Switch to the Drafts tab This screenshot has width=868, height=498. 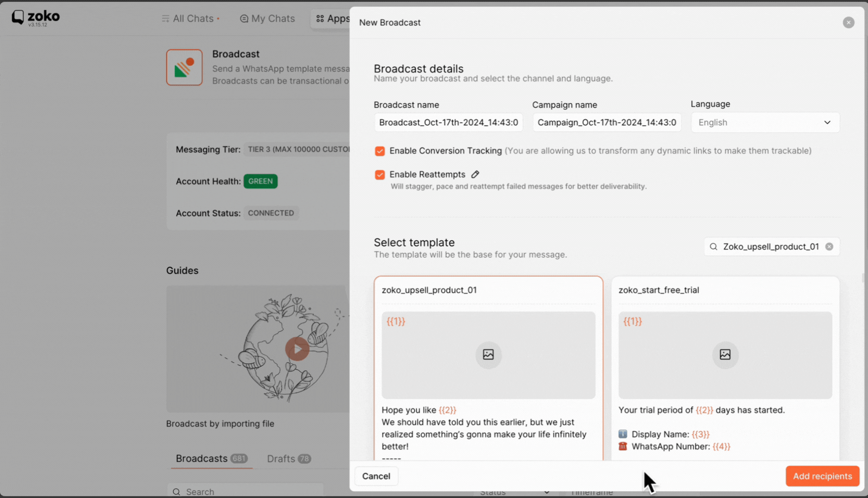288,459
